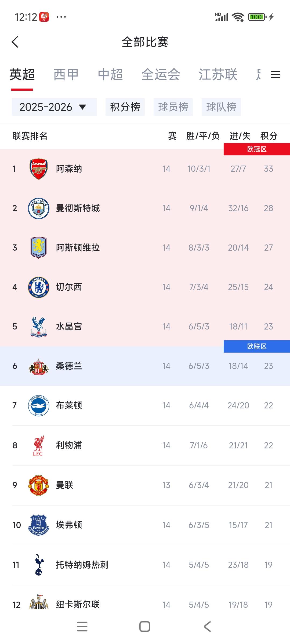
Task: Switch to the 西甲 tab
Action: [x=66, y=75]
